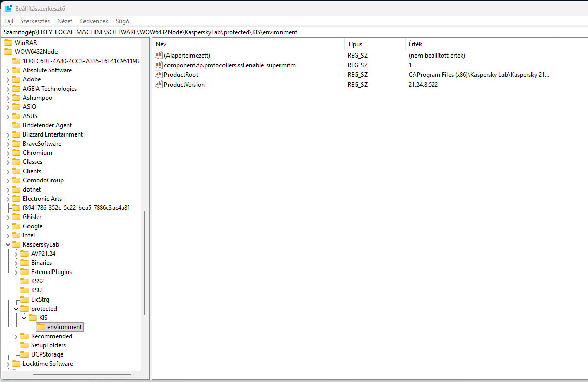
Task: Sort values by the Típus column header
Action: click(x=375, y=44)
